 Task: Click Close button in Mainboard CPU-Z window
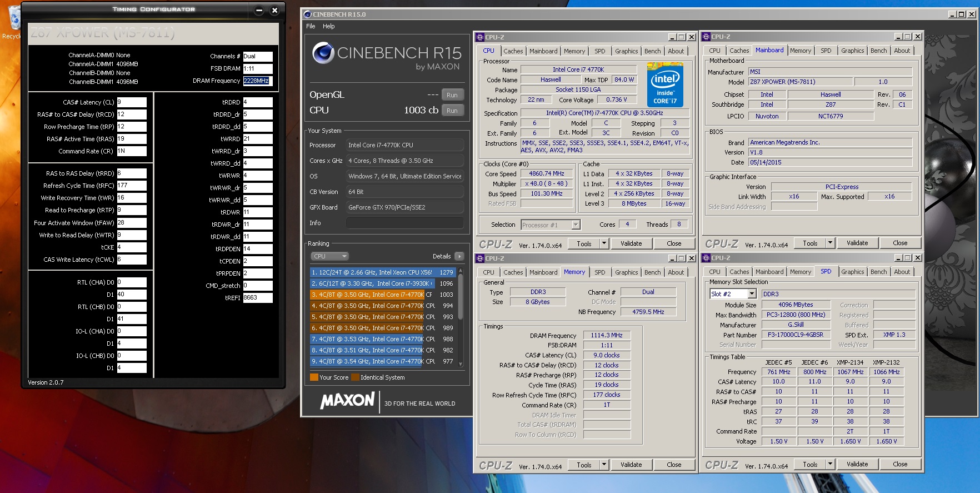click(900, 243)
